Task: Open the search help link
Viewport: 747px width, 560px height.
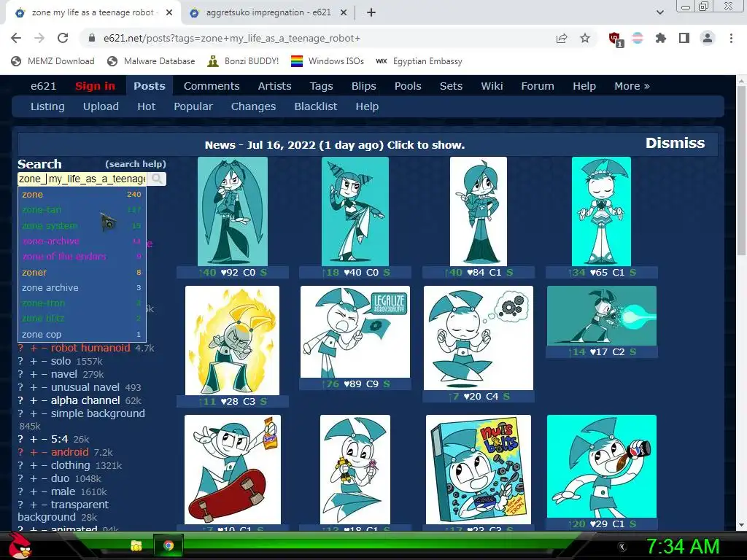Action: coord(136,164)
